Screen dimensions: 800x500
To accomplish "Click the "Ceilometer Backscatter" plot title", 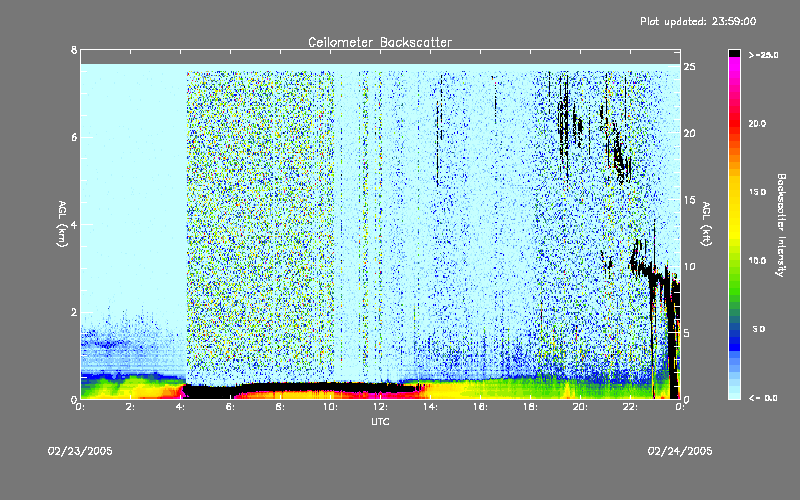I will (380, 42).
